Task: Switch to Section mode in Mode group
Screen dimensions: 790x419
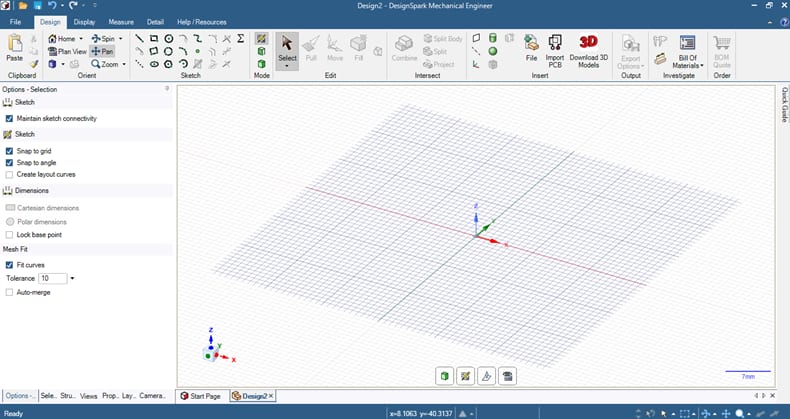Action: click(261, 51)
